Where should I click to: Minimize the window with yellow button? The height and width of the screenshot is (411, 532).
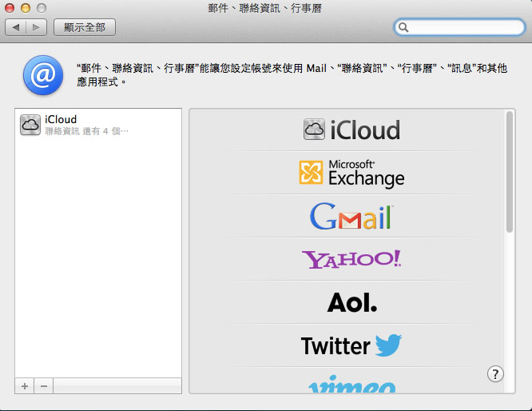click(x=26, y=8)
